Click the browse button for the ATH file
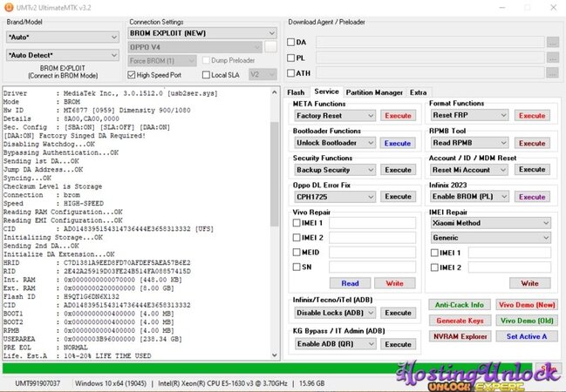This screenshot has width=566, height=392. [552, 74]
